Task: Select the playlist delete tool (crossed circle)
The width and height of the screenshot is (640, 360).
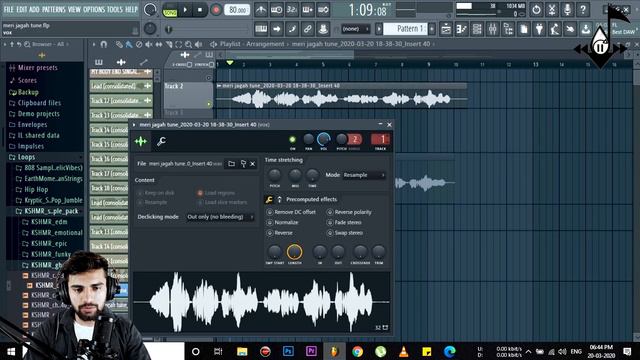Action: (139, 44)
